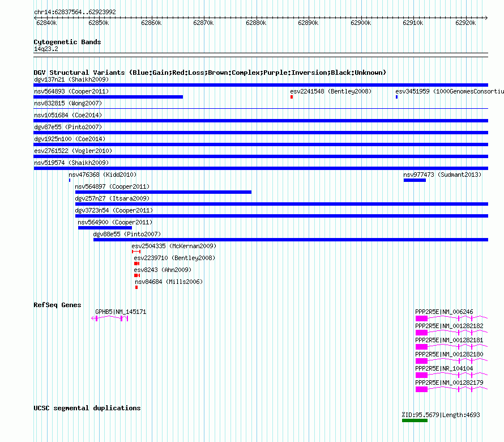
Task: Click the nsv84684 red loss marker
Action: coord(136,287)
